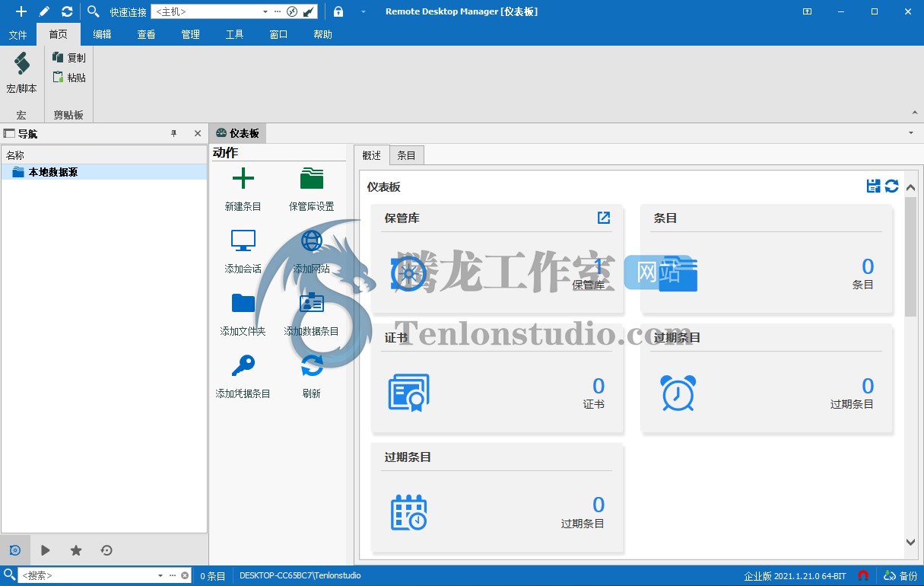The width and height of the screenshot is (924, 586).
Task: Click the alarm clock icon on 过期条目 card
Action: [x=678, y=393]
